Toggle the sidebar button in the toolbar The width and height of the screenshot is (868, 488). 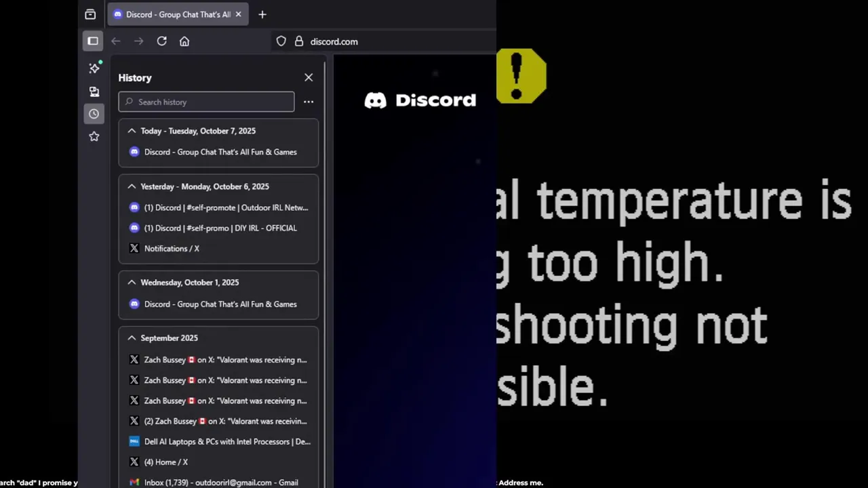pos(93,41)
